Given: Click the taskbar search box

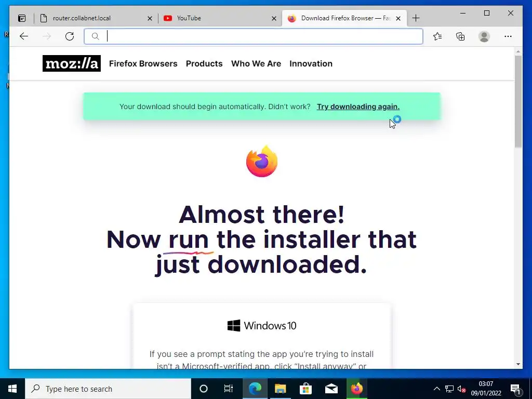Looking at the screenshot, I should point(108,389).
